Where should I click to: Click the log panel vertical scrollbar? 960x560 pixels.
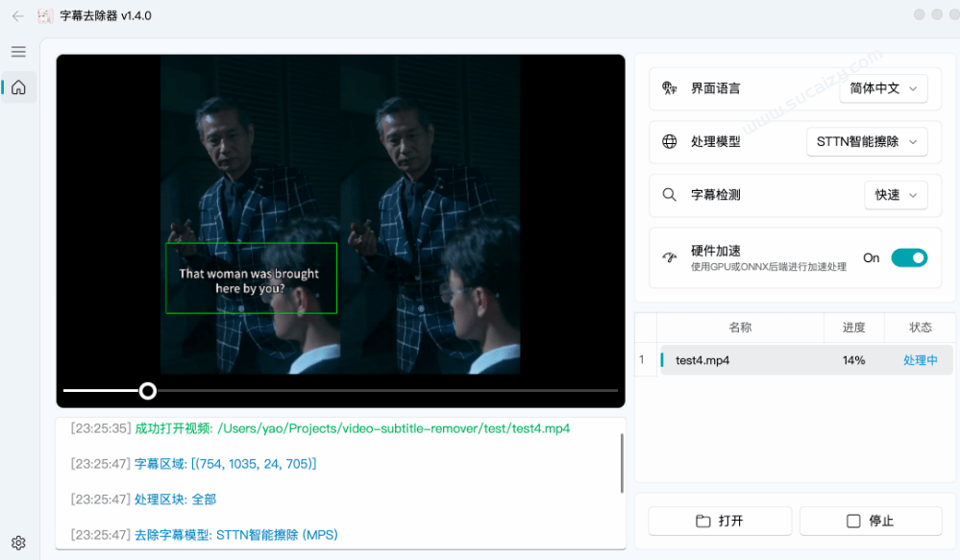(622, 461)
